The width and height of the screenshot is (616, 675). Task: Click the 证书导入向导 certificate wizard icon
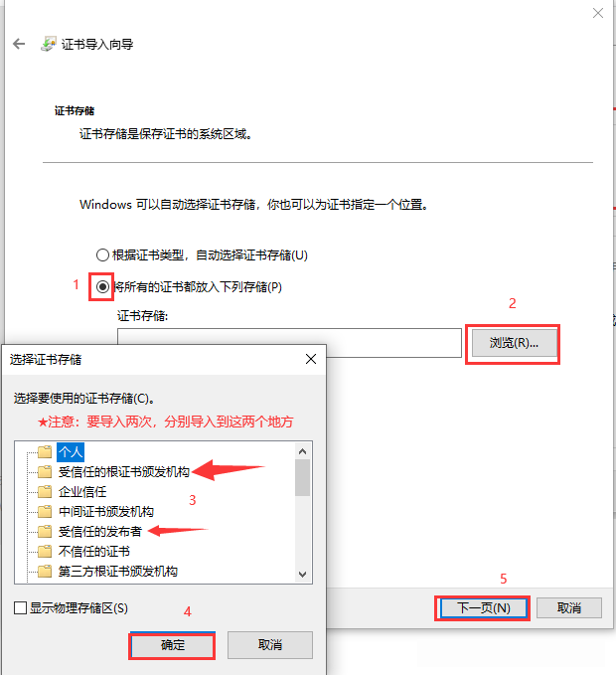[x=48, y=44]
